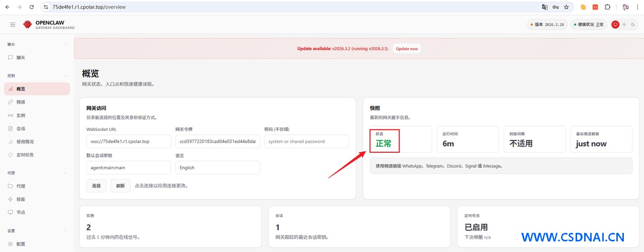Click the 代理 folder icon in sidebar
Screen dimensions: 644x252
[11, 186]
